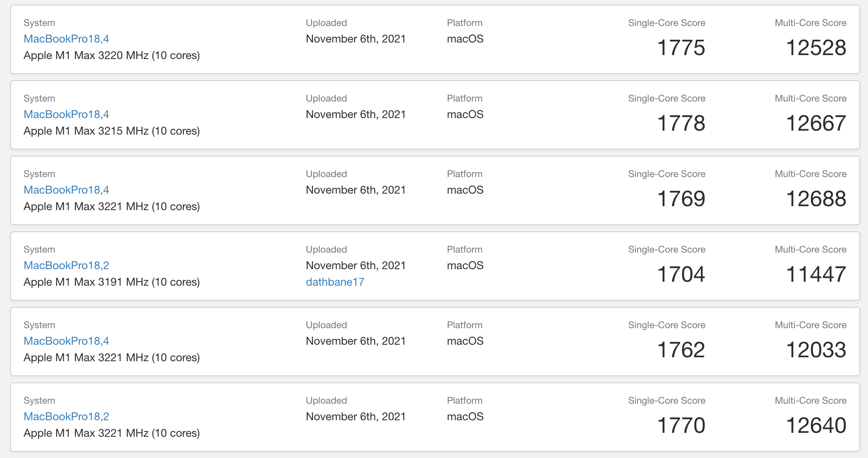Open the MacBookPro18,4 link with single-core 1762

pos(66,341)
